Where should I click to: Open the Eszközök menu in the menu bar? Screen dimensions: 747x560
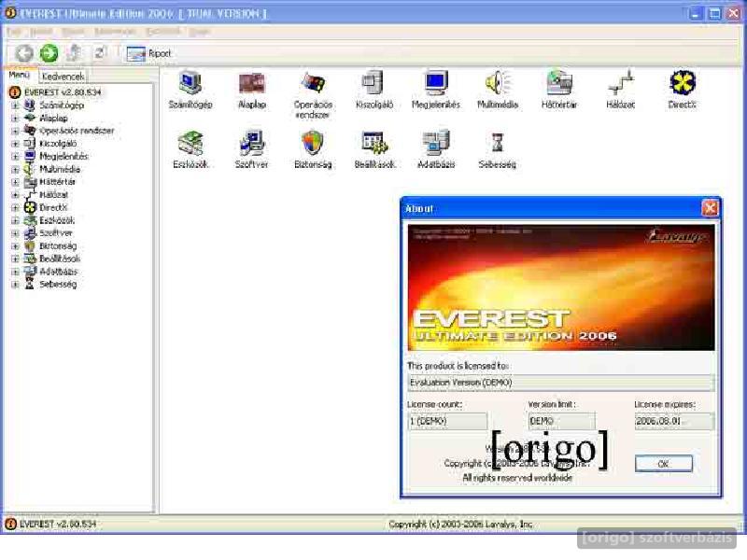pos(162,32)
